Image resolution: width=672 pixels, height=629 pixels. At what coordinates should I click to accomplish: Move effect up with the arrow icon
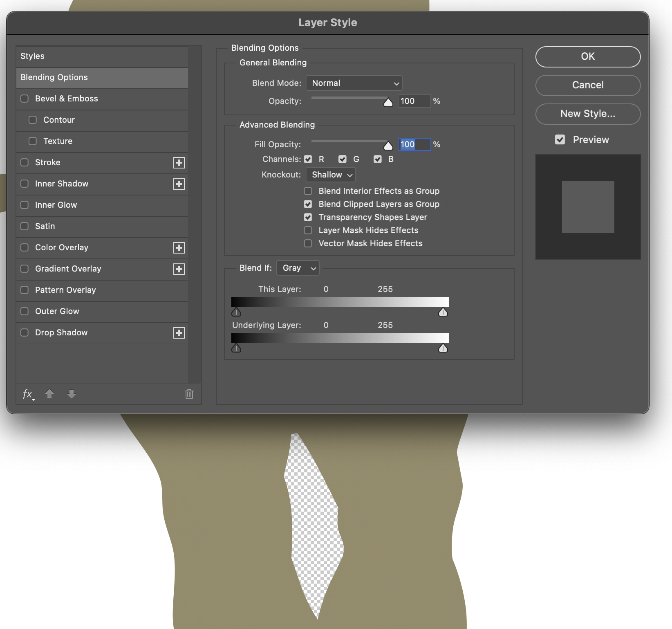[x=49, y=394]
